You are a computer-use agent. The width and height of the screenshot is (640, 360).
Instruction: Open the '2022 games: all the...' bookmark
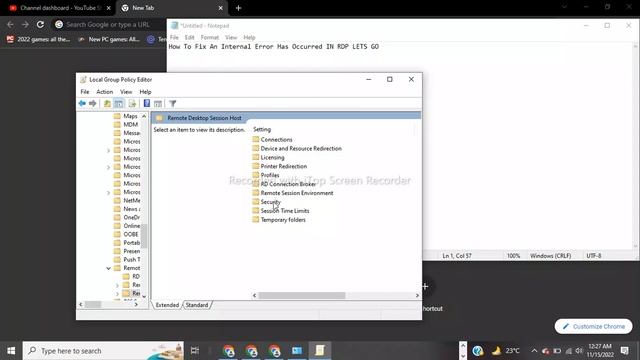tap(39, 39)
